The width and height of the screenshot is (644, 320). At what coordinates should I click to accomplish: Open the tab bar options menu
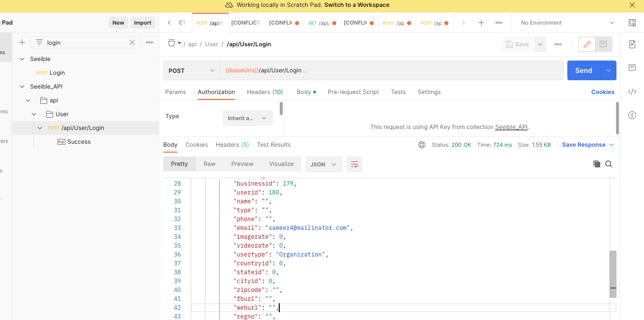(499, 23)
